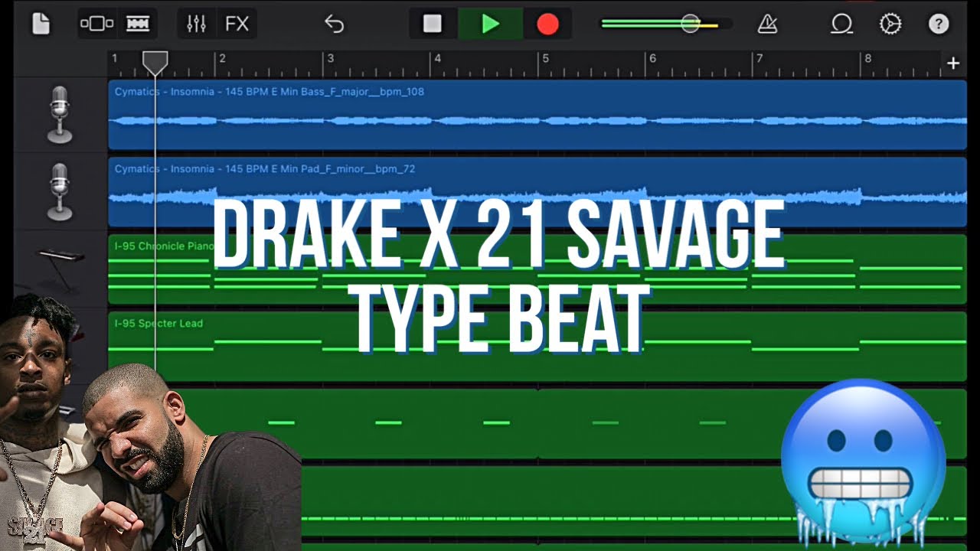
Task: Start playback with the green play button
Action: (490, 24)
